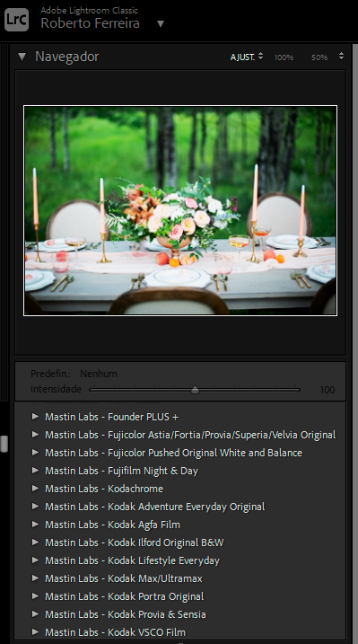358x644 pixels.
Task: Open the AJUST. zoom mode arrows
Action: [260, 57]
